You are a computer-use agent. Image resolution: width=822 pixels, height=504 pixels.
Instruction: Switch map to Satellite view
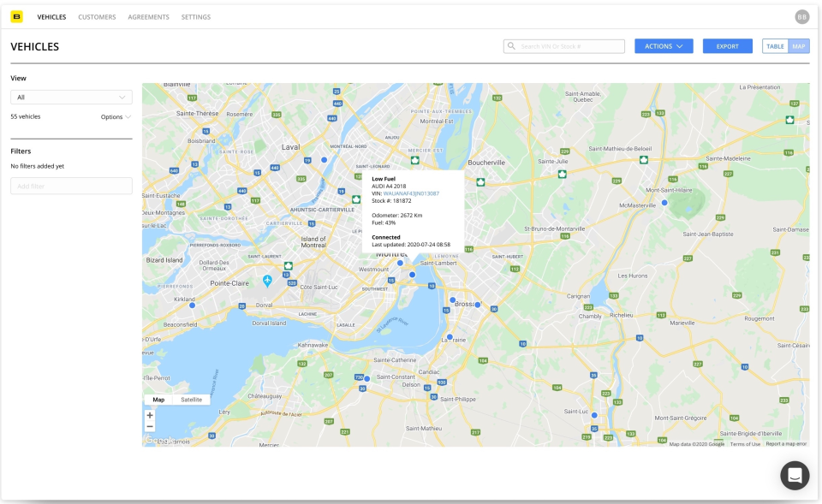coord(191,400)
